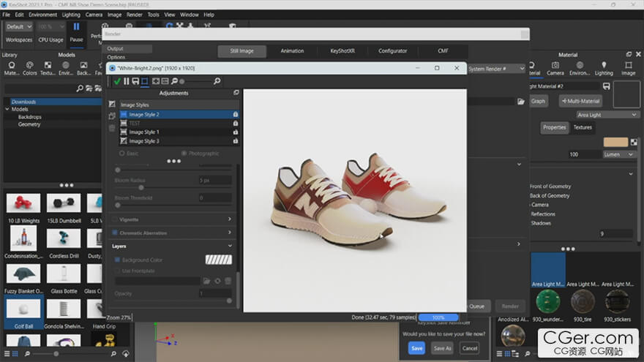Open the File menu

coord(6,15)
